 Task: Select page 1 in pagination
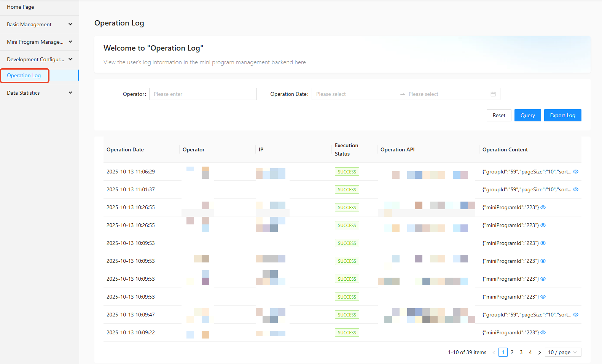[x=503, y=353]
